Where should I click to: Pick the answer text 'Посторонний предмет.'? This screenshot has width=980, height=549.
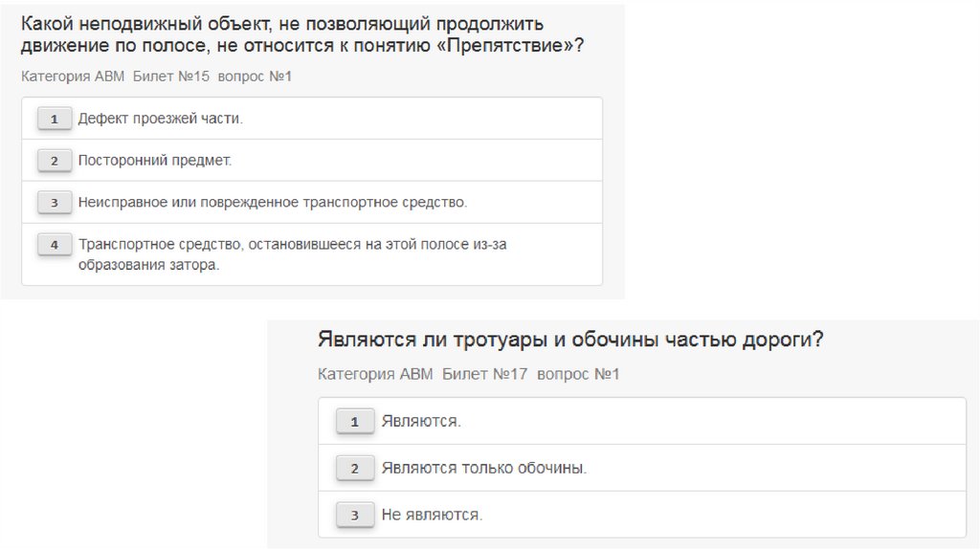(154, 161)
